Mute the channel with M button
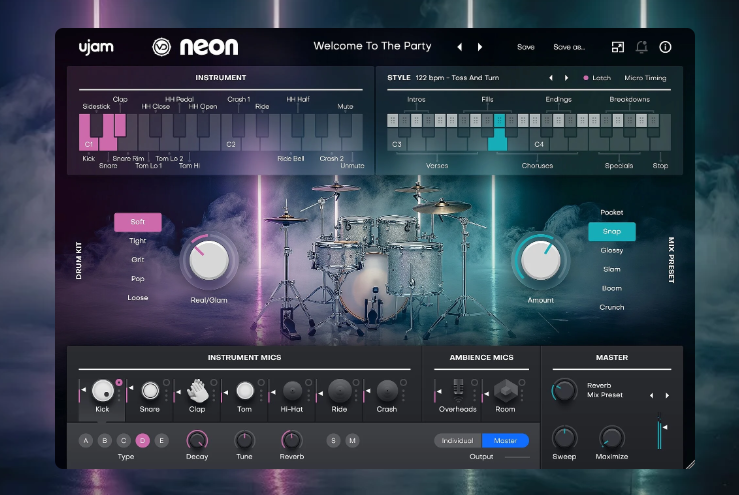Image resolution: width=739 pixels, height=495 pixels. pos(352,440)
